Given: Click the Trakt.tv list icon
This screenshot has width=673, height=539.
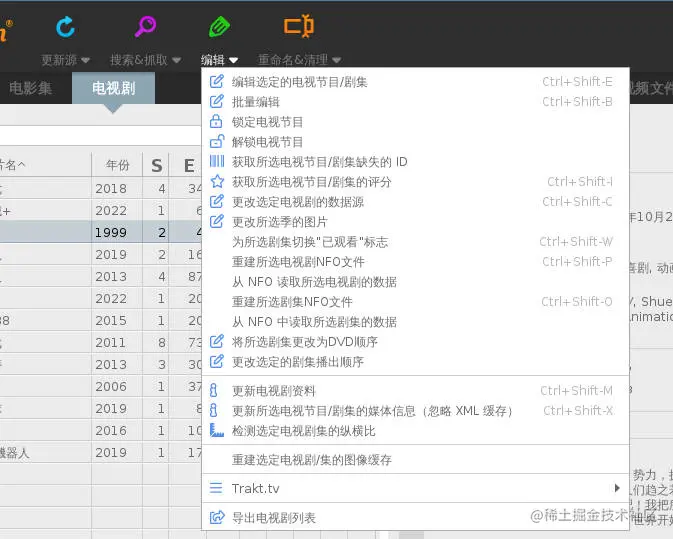Looking at the screenshot, I should tap(216, 488).
